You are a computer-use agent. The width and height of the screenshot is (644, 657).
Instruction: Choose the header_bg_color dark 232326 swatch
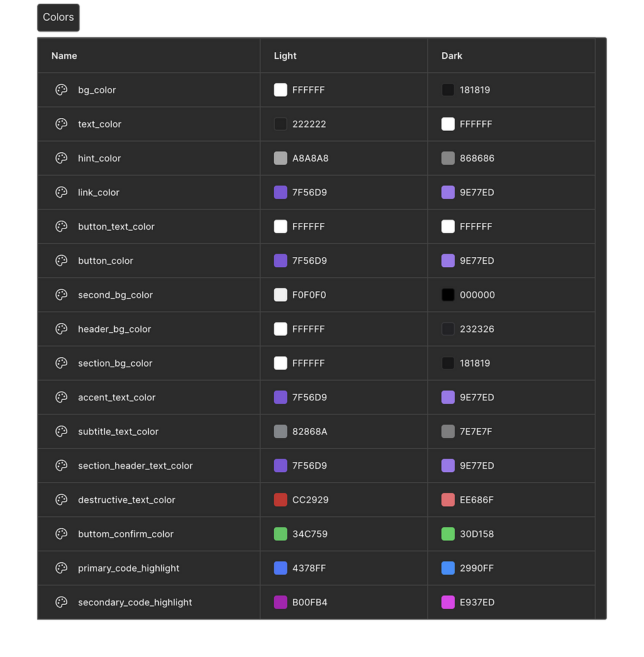pyautogui.click(x=448, y=329)
